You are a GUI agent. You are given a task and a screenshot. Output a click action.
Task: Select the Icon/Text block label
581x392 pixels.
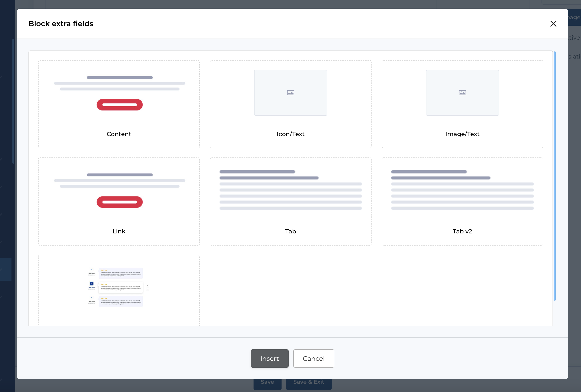290,134
